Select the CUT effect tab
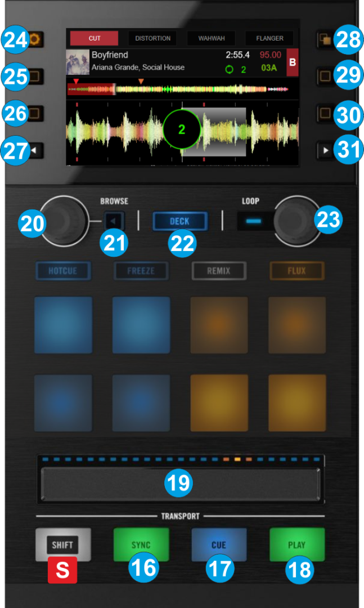The width and height of the screenshot is (364, 608). (94, 38)
